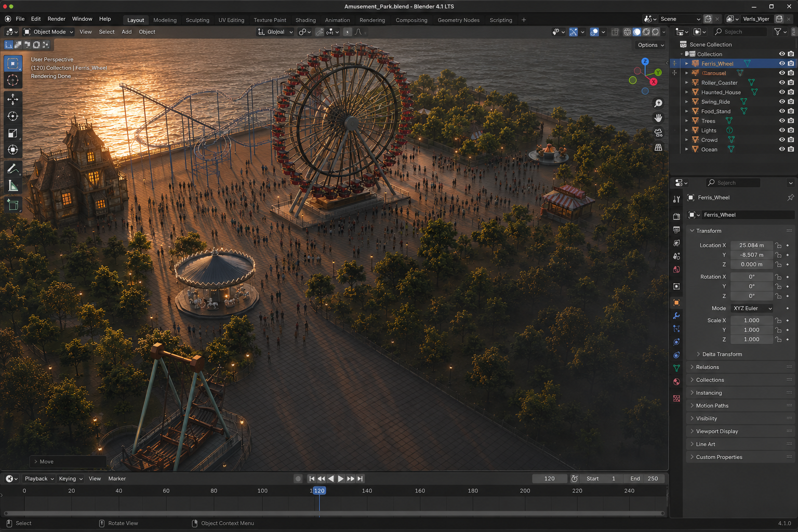The height and width of the screenshot is (532, 798).
Task: Click the timeline horizontal scrollbar
Action: point(334,513)
